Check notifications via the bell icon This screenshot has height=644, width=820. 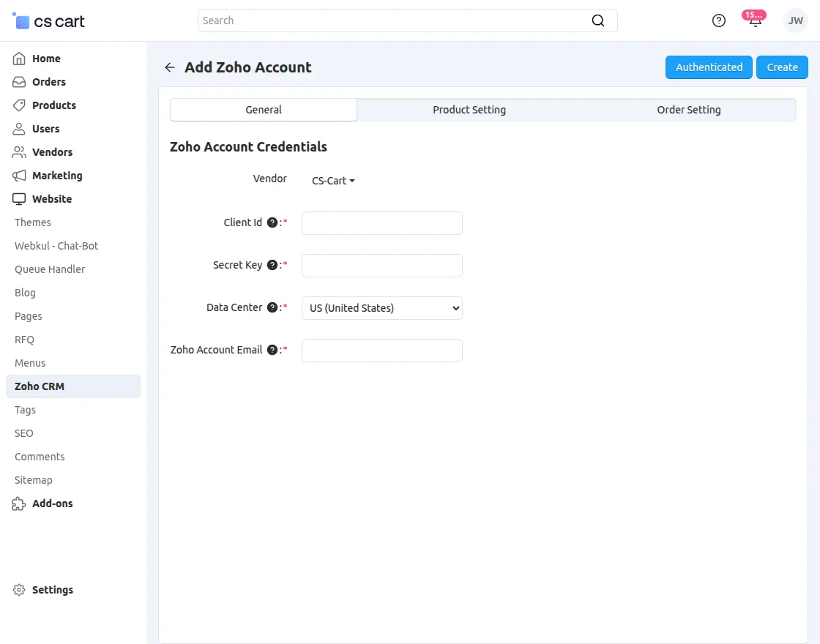point(755,22)
